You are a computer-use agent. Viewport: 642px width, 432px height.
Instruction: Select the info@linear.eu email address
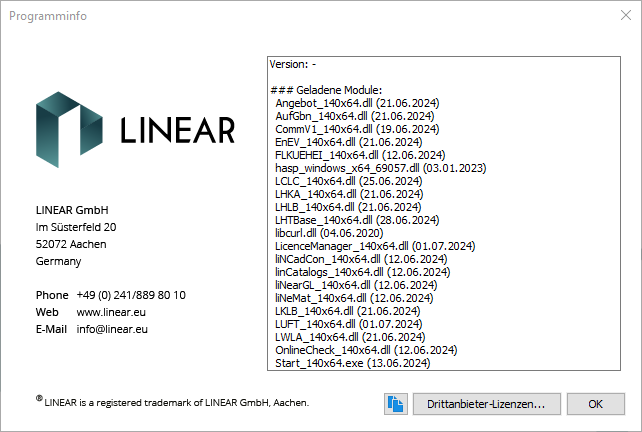(112, 329)
